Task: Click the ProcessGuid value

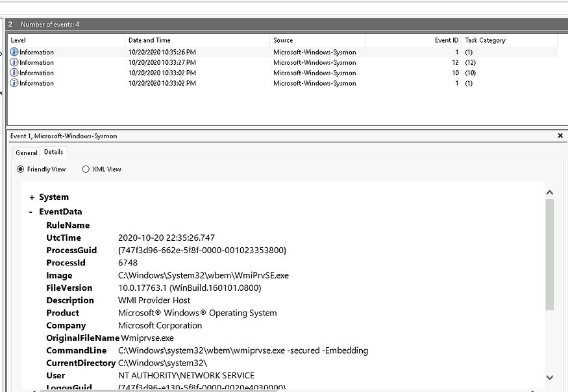Action: pos(202,251)
